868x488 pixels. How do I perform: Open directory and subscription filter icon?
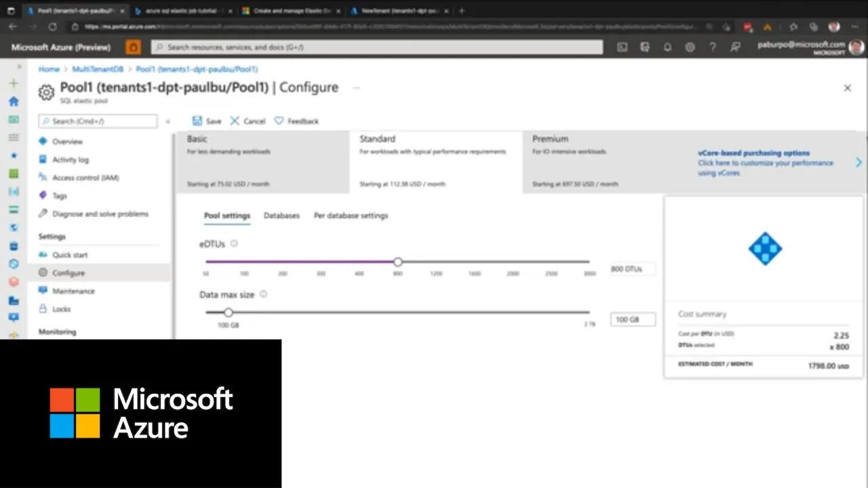[x=645, y=47]
